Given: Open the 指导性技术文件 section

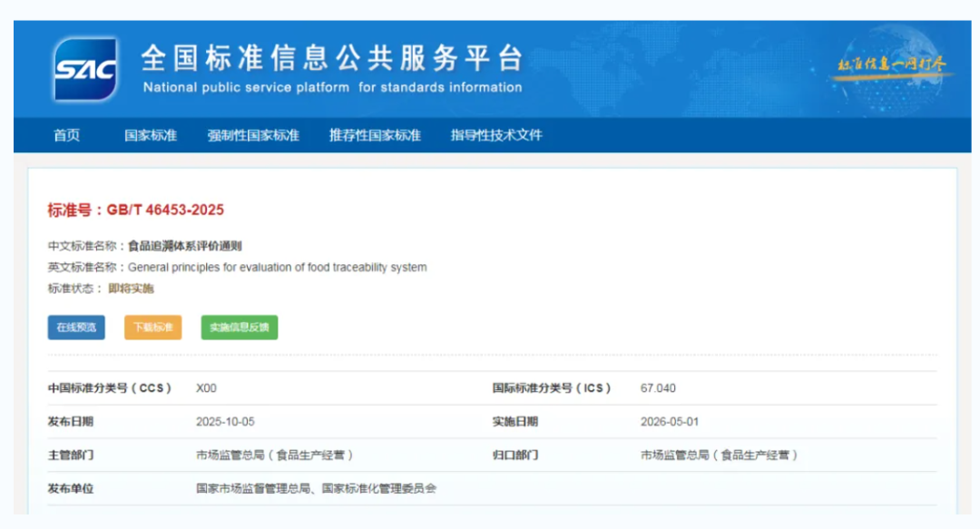Looking at the screenshot, I should [x=495, y=134].
